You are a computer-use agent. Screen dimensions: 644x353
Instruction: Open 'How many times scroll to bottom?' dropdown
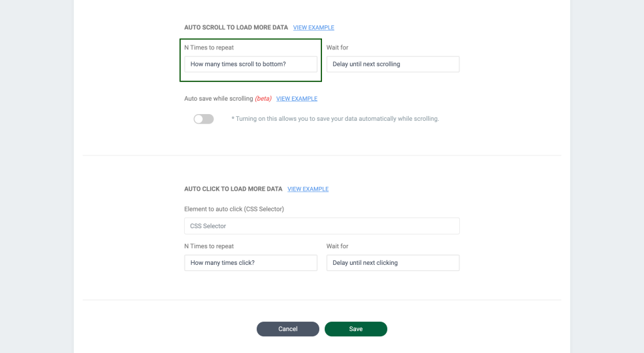coord(251,64)
